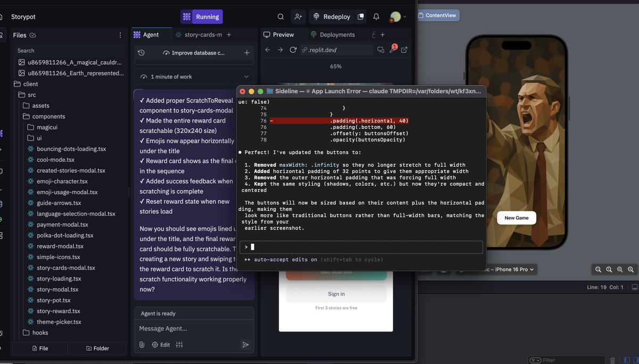This screenshot has height=364, width=639.
Task: Click the terminal prompt input in Sideline
Action: tap(361, 247)
